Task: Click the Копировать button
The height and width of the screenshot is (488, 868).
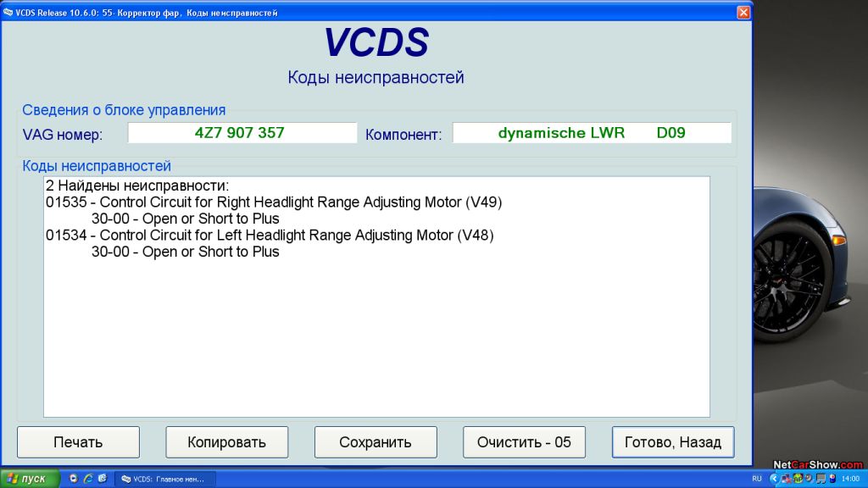Action: click(227, 442)
